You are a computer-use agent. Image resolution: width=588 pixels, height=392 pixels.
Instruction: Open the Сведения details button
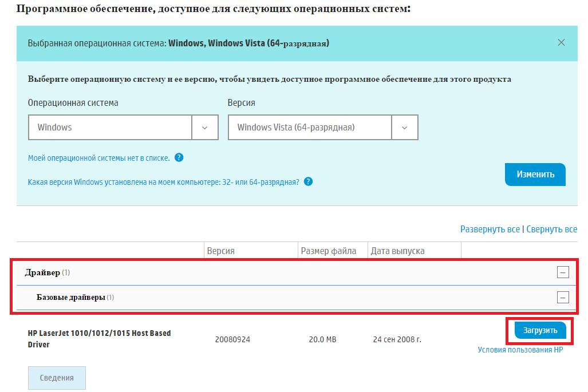coord(57,378)
